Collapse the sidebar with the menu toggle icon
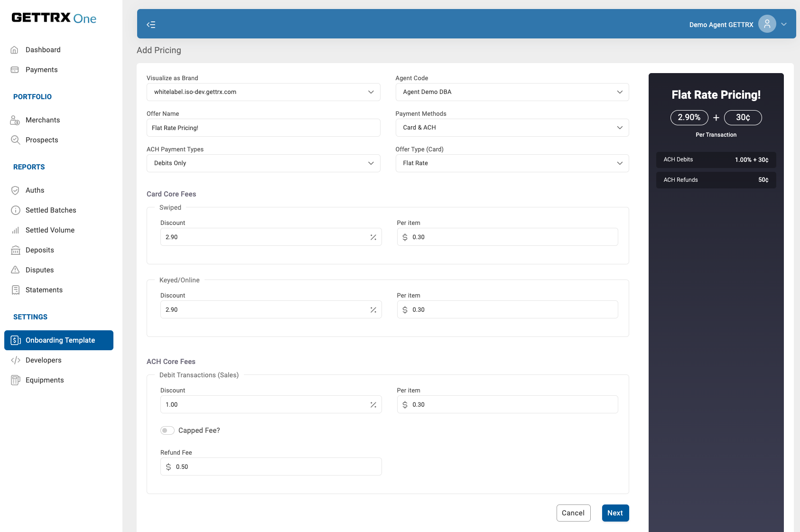 click(151, 25)
